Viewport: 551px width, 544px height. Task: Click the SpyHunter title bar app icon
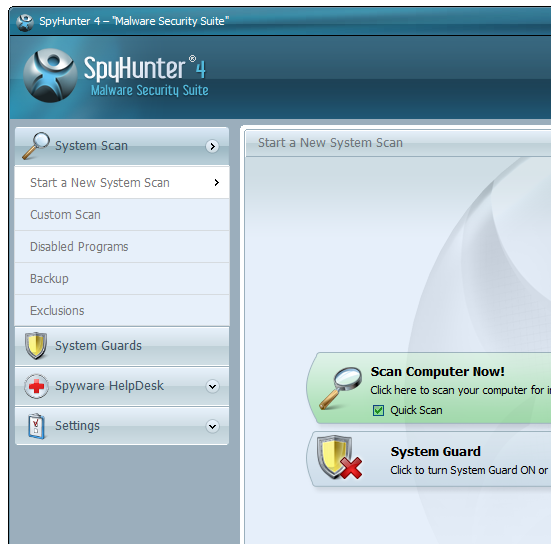(25, 22)
